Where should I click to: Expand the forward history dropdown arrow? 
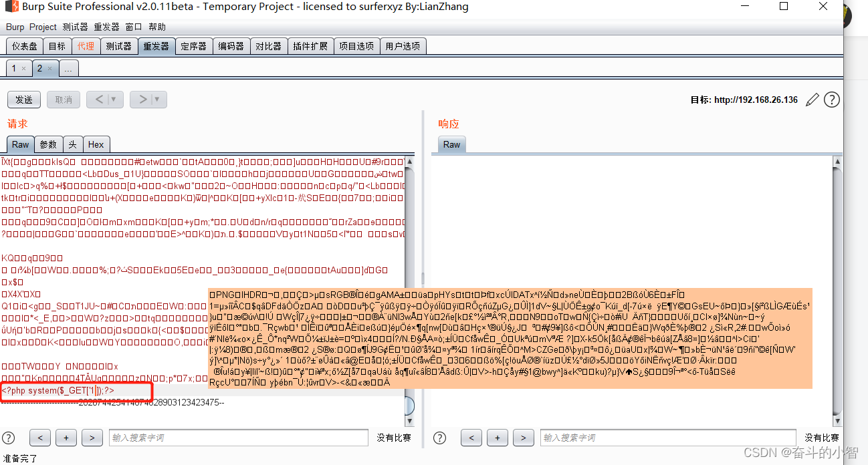(x=158, y=100)
